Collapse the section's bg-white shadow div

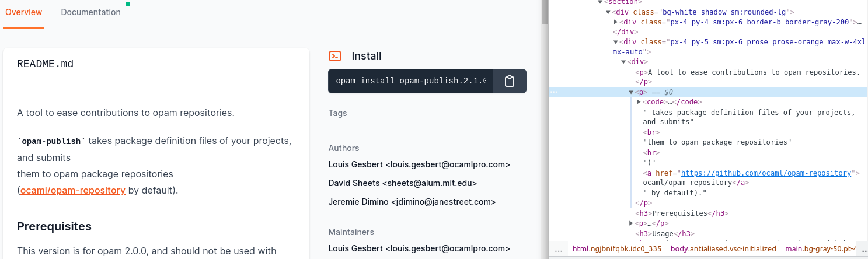[608, 12]
